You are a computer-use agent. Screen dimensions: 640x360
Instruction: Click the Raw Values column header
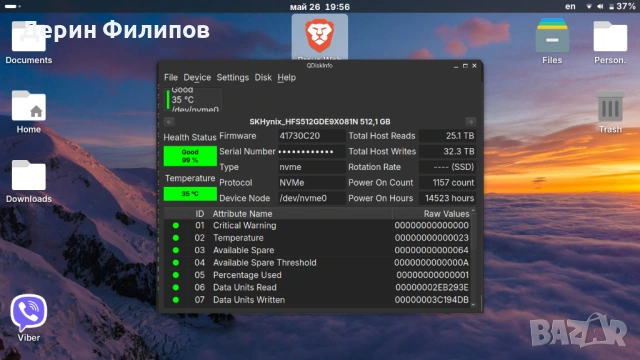point(431,213)
